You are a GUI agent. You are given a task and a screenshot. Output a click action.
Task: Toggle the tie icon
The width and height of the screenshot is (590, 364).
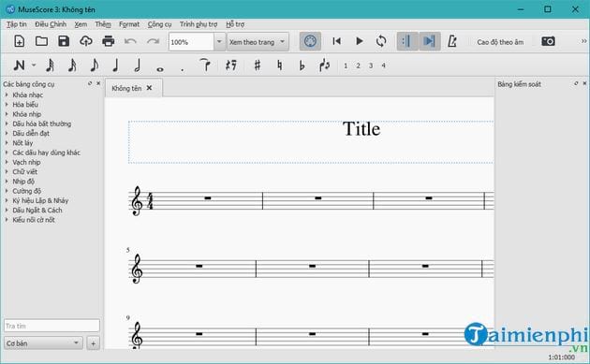[x=205, y=66]
